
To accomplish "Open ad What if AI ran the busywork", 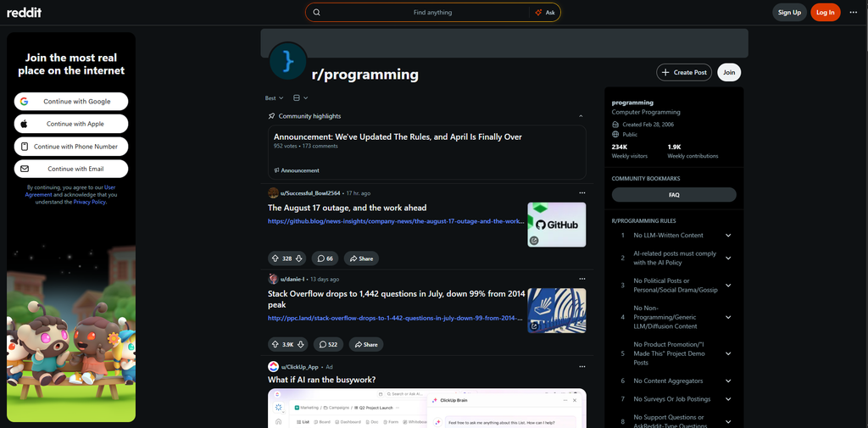I will (321, 380).
